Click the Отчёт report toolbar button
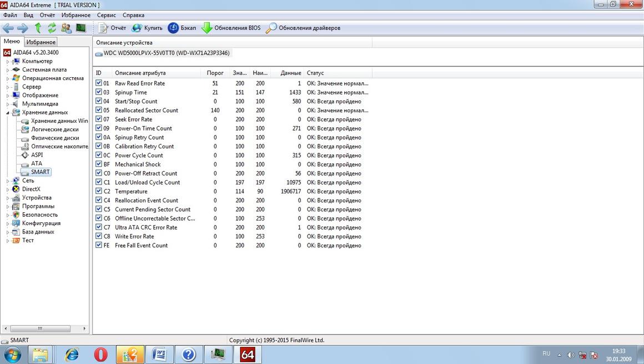This screenshot has width=644, height=364. click(x=112, y=28)
